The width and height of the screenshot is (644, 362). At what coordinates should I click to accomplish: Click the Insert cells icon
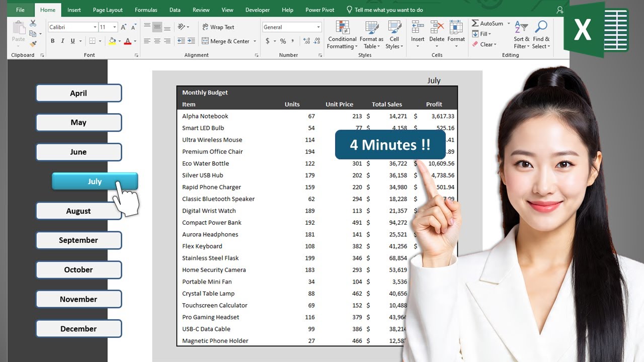(418, 27)
